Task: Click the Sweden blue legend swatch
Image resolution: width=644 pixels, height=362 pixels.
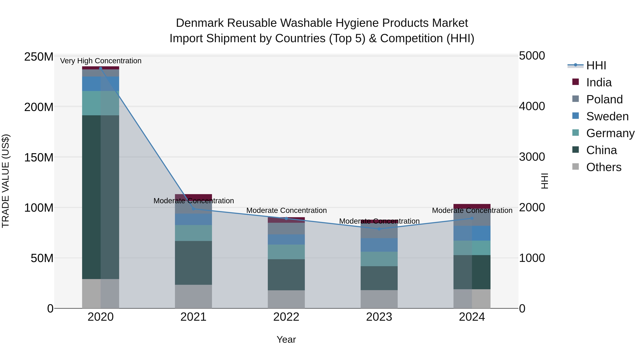Action: tap(575, 116)
